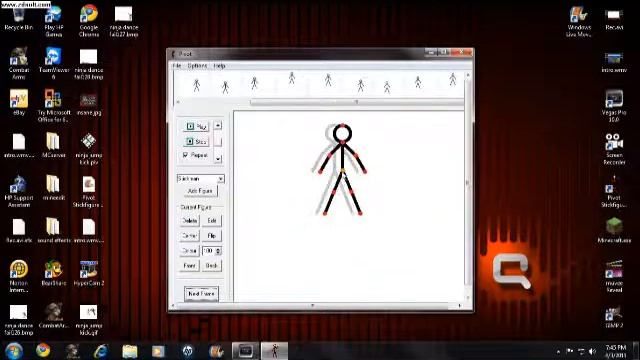Open the MCserver folder on desktop
This screenshot has width=640, height=360.
click(53, 145)
